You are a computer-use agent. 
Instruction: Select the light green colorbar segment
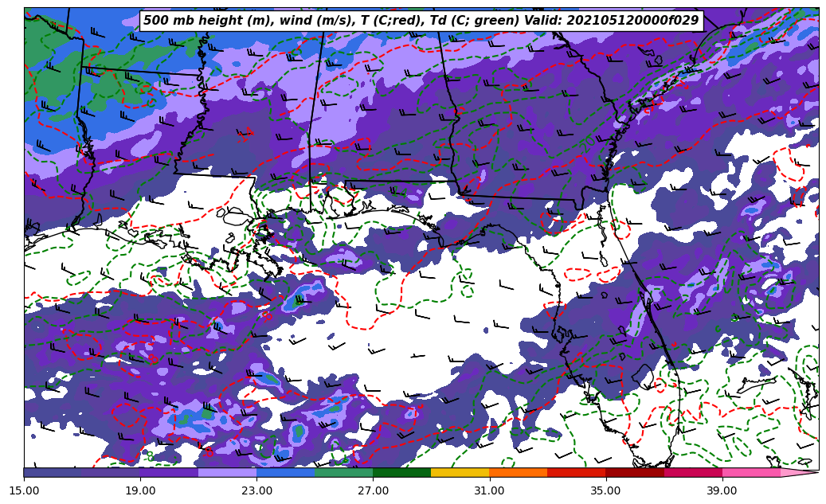tap(344, 472)
